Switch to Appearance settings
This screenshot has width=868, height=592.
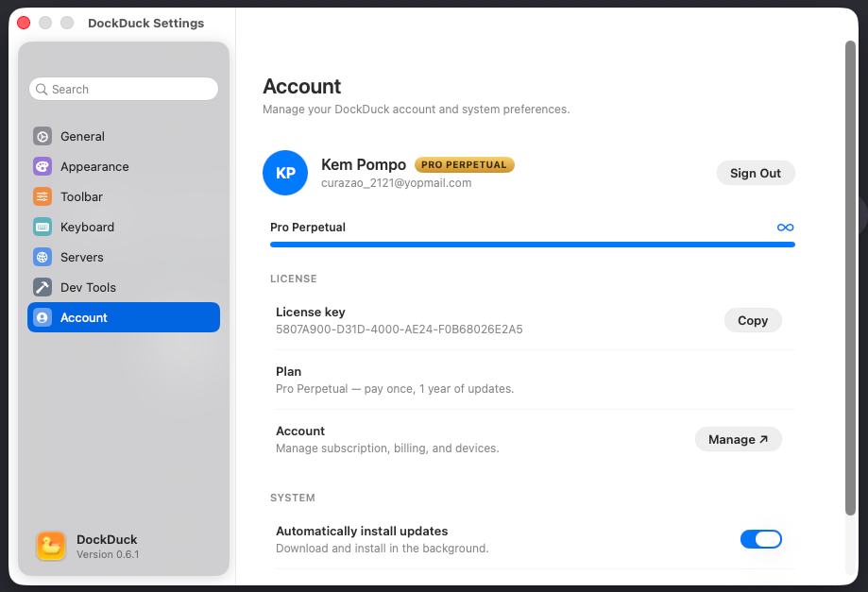(124, 166)
